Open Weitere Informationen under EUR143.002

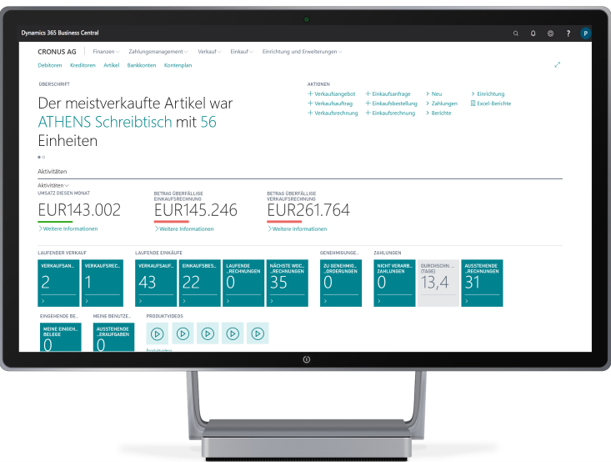click(x=68, y=229)
